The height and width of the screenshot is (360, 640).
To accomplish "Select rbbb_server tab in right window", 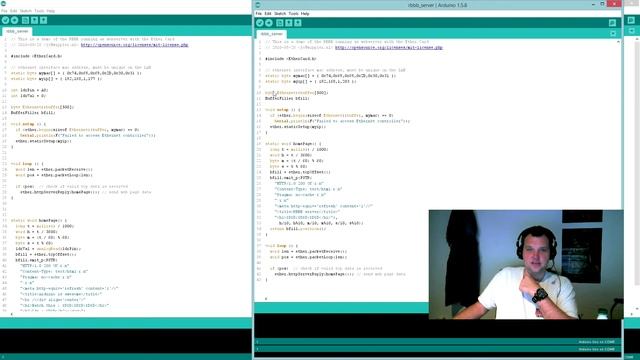I will click(x=271, y=34).
